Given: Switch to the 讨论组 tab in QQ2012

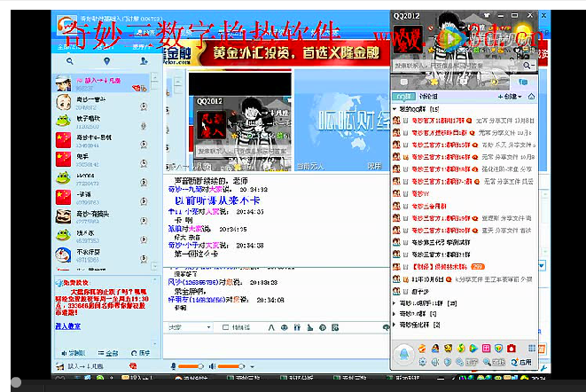Looking at the screenshot, I should (427, 97).
